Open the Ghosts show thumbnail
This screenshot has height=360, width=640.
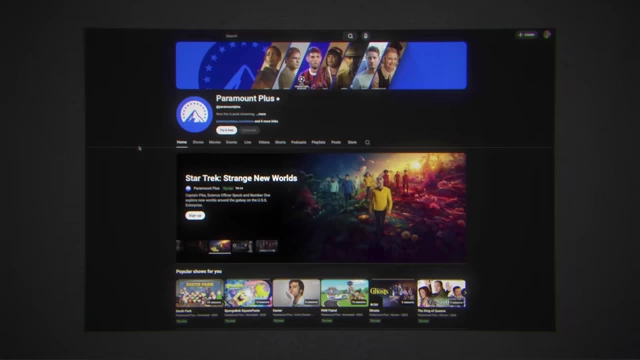tap(393, 293)
